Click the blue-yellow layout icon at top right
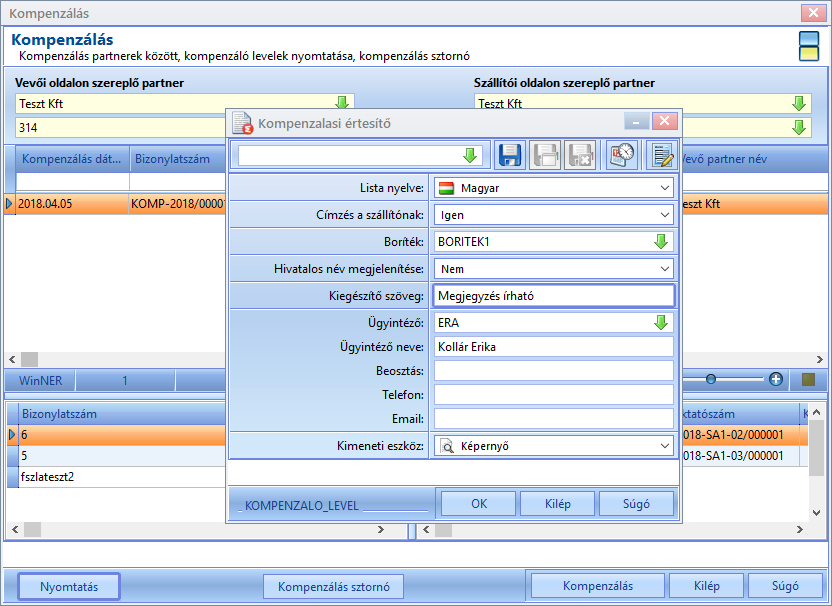This screenshot has width=832, height=606. pyautogui.click(x=809, y=46)
